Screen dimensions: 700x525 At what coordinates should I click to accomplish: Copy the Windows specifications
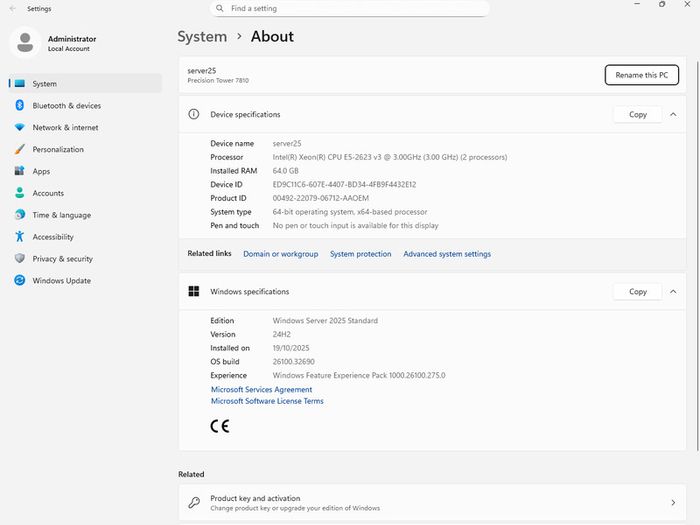tap(638, 292)
